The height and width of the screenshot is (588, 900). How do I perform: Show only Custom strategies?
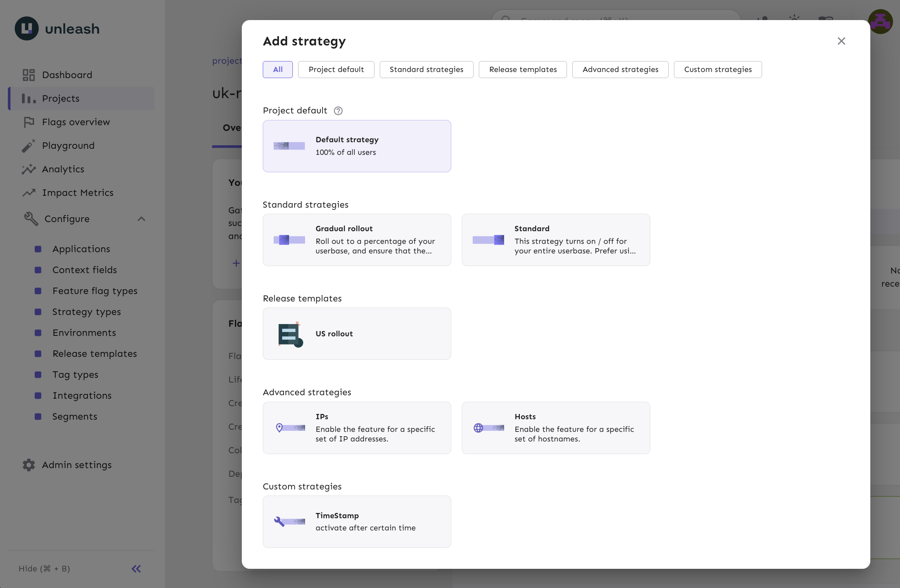pos(718,70)
